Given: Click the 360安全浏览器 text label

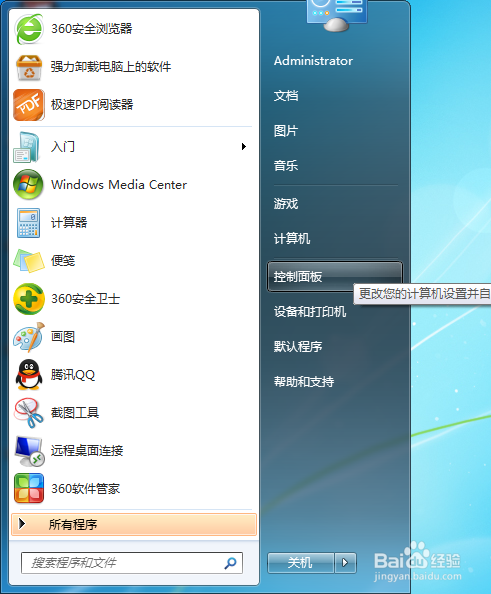Looking at the screenshot, I should (92, 29).
